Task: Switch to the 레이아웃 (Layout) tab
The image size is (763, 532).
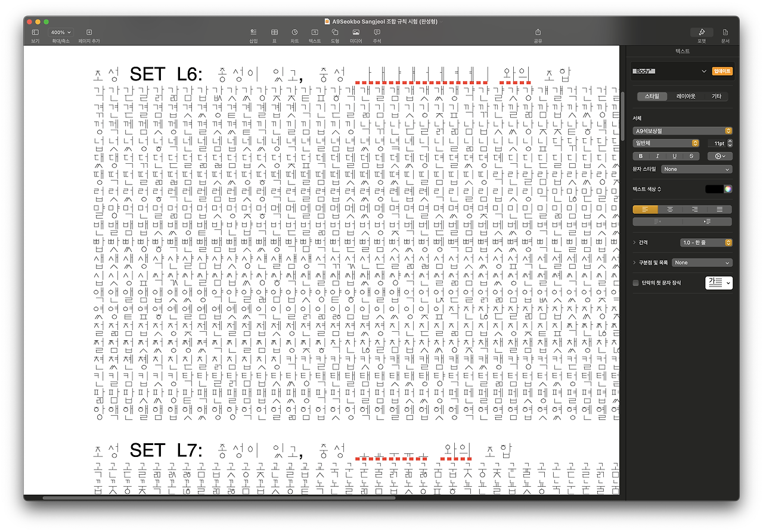Action: (686, 96)
